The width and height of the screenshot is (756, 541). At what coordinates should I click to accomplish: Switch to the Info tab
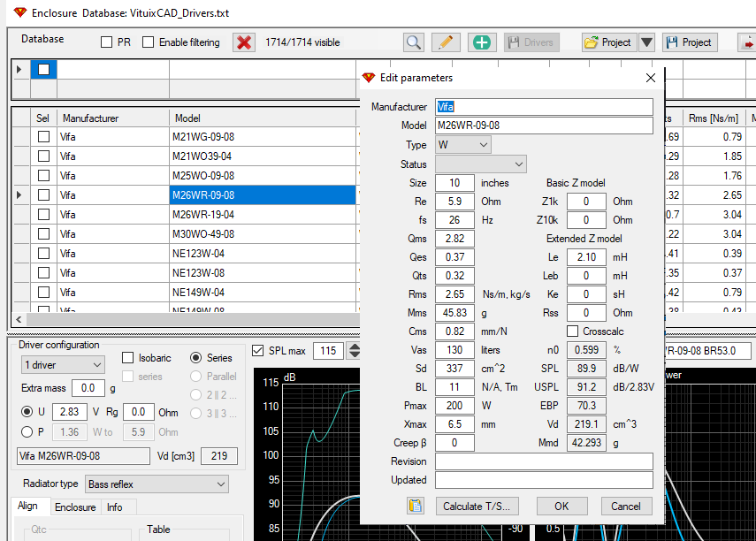point(115,507)
